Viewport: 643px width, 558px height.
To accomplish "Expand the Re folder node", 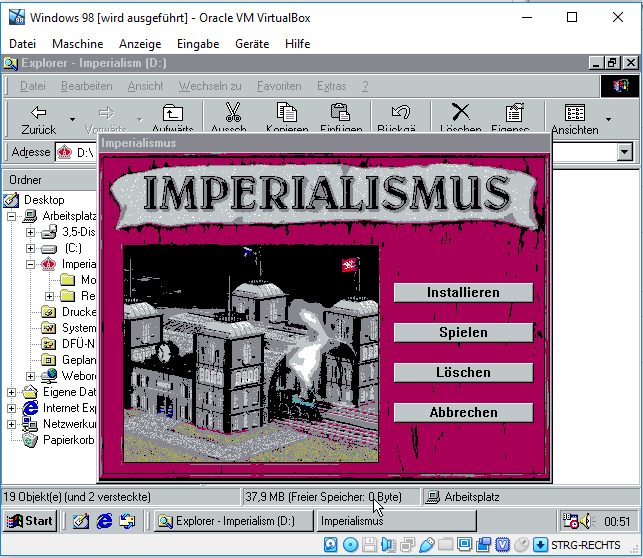I will pyautogui.click(x=50, y=296).
